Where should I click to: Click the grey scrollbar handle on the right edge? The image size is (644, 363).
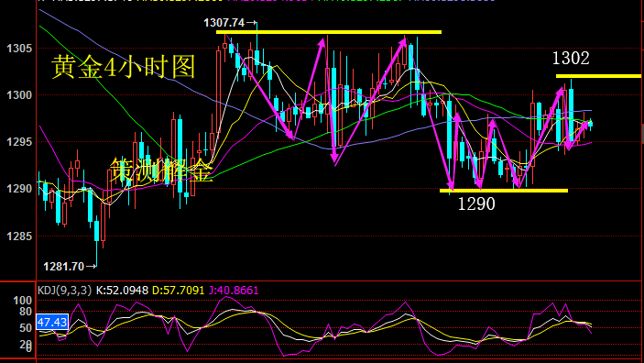click(x=642, y=134)
